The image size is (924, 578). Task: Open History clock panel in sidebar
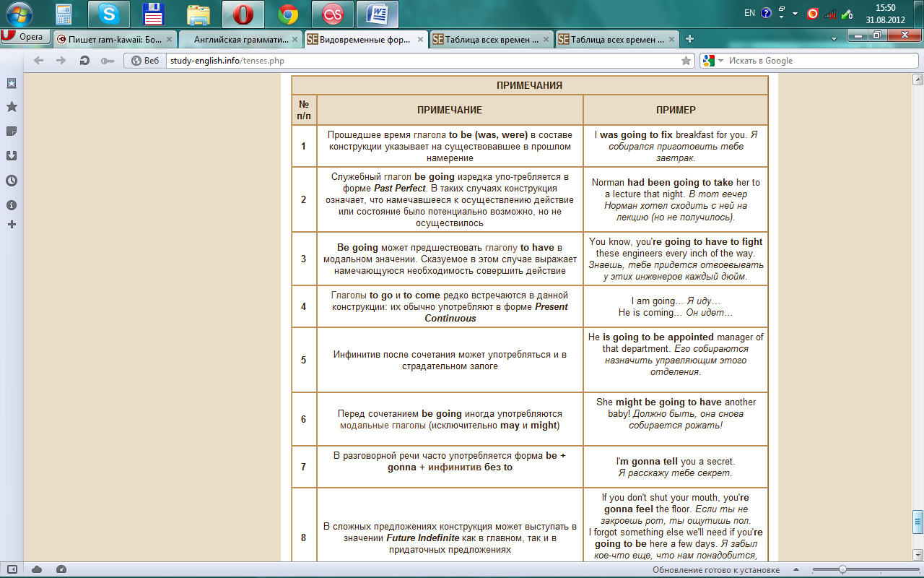(12, 181)
